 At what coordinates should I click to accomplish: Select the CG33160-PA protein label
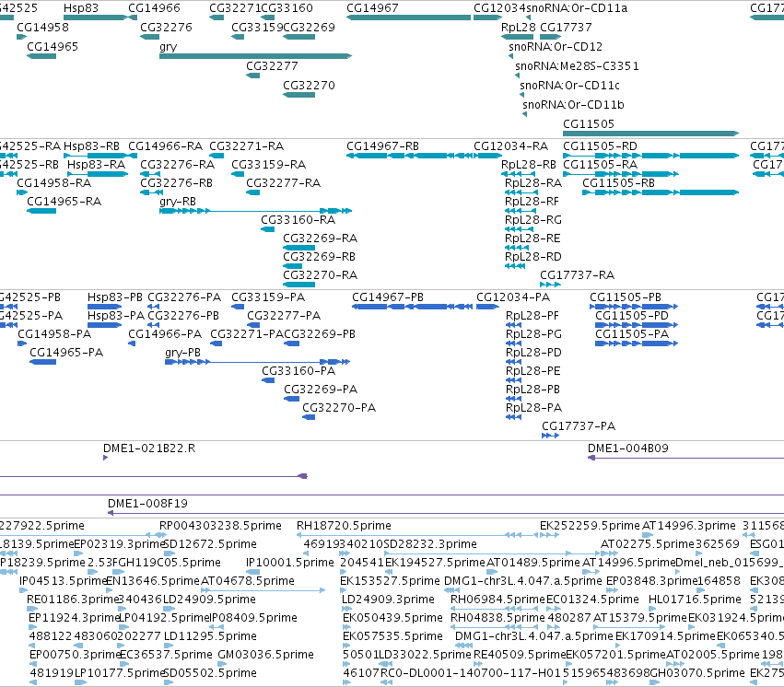[298, 371]
